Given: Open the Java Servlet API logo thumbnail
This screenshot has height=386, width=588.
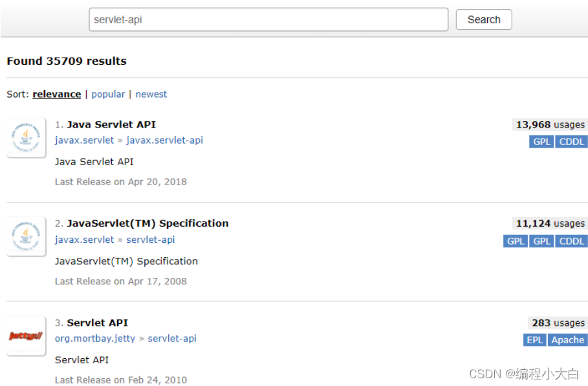Looking at the screenshot, I should pos(27,137).
